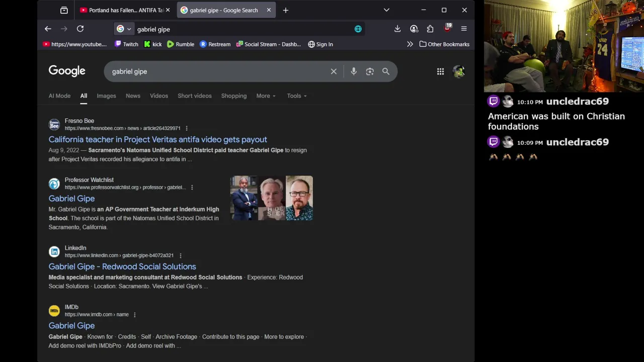The width and height of the screenshot is (644, 362).
Task: Open Gabriel Gipe Redwood Social Solutions link
Action: coord(122,266)
